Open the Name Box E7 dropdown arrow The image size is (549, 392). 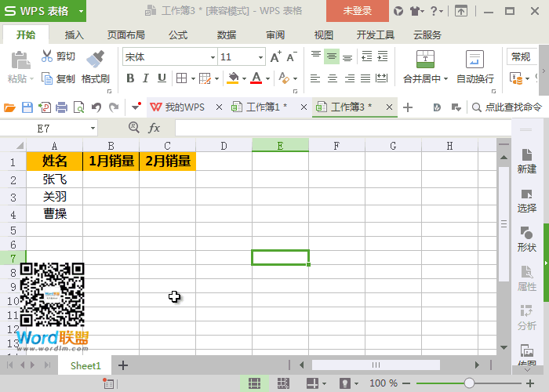[93, 128]
